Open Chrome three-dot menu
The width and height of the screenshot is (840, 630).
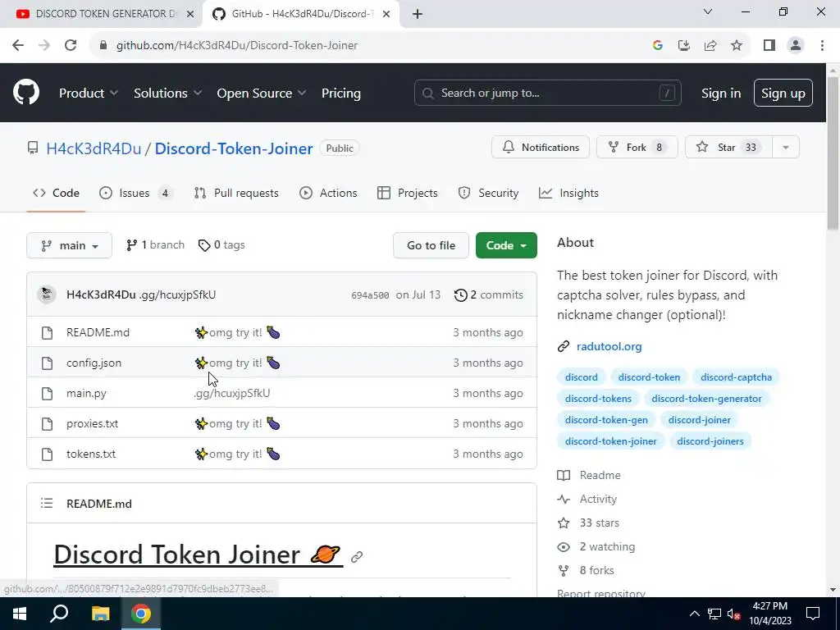click(822, 46)
